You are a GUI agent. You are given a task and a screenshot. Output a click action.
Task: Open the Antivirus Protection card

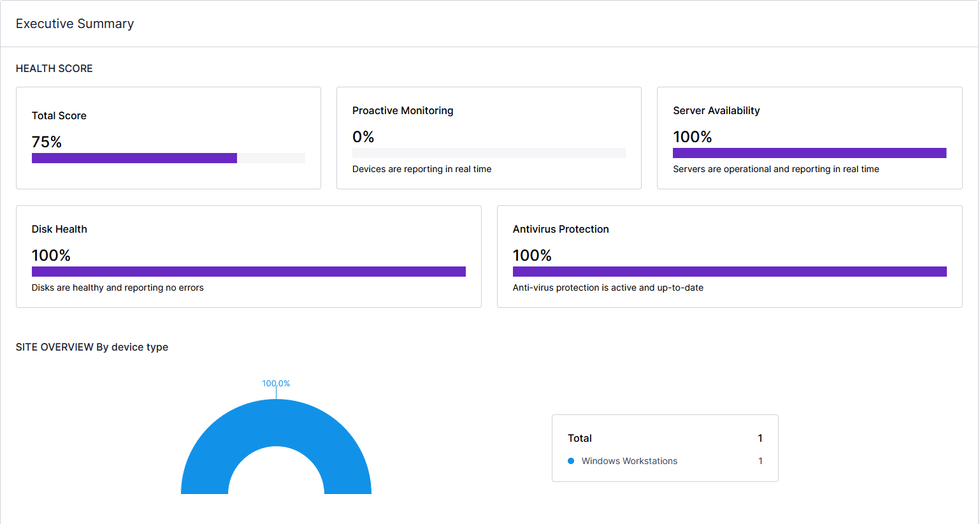click(730, 256)
